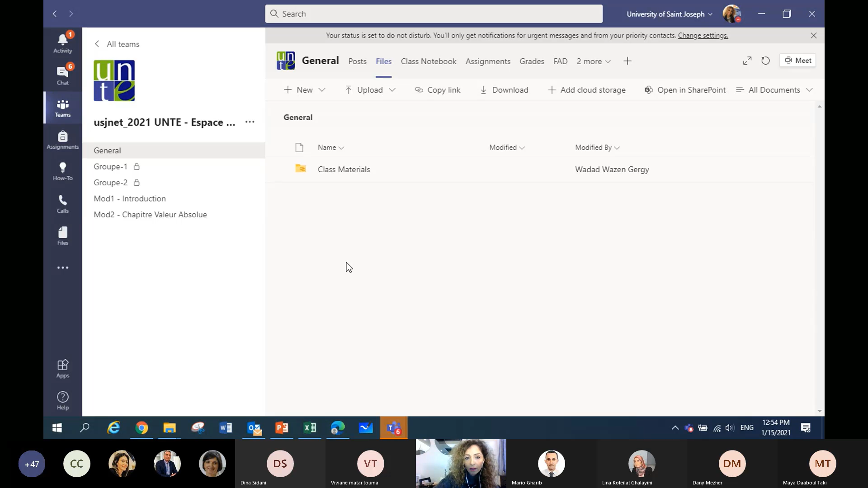The image size is (868, 488).
Task: Select the Teams icon in sidebar
Action: point(63,108)
